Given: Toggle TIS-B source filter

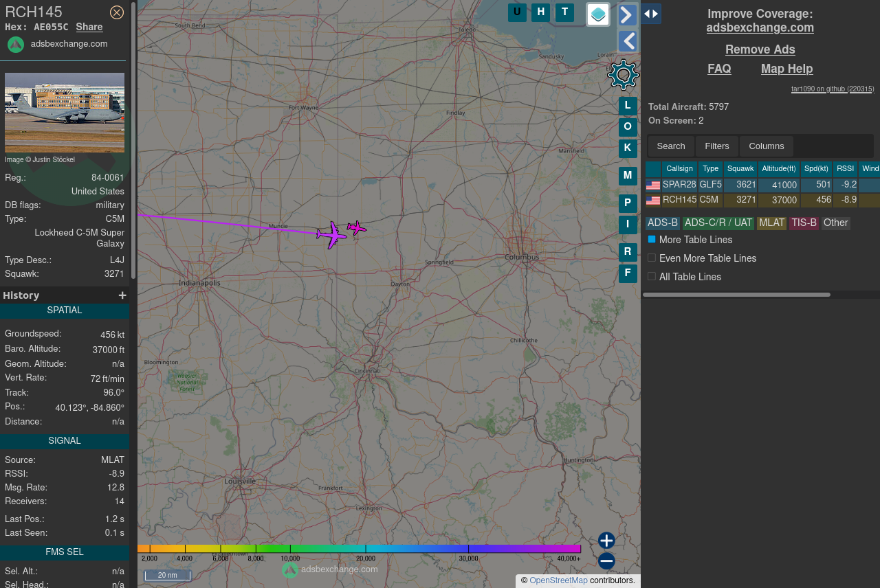Looking at the screenshot, I should (x=804, y=223).
